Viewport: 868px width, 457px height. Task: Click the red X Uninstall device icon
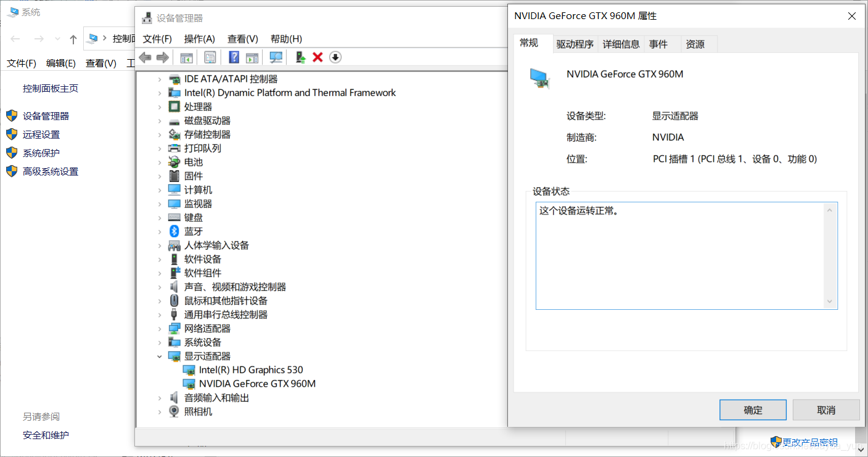pos(317,57)
